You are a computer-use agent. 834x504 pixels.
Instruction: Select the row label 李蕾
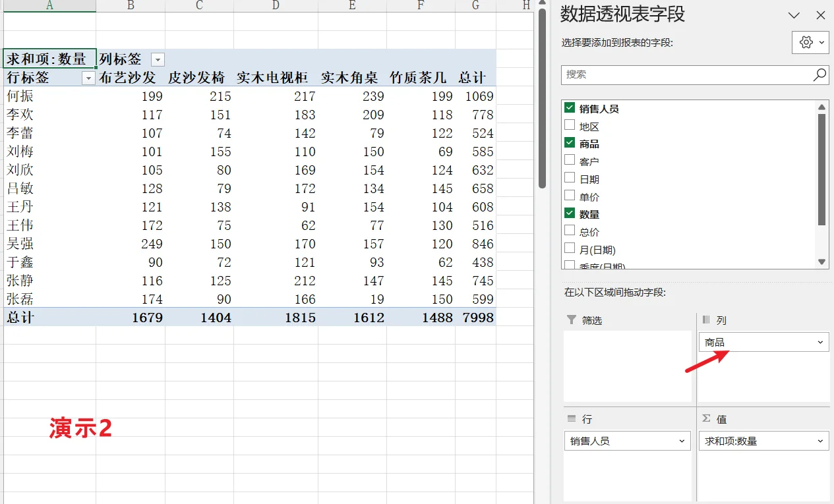pyautogui.click(x=49, y=133)
